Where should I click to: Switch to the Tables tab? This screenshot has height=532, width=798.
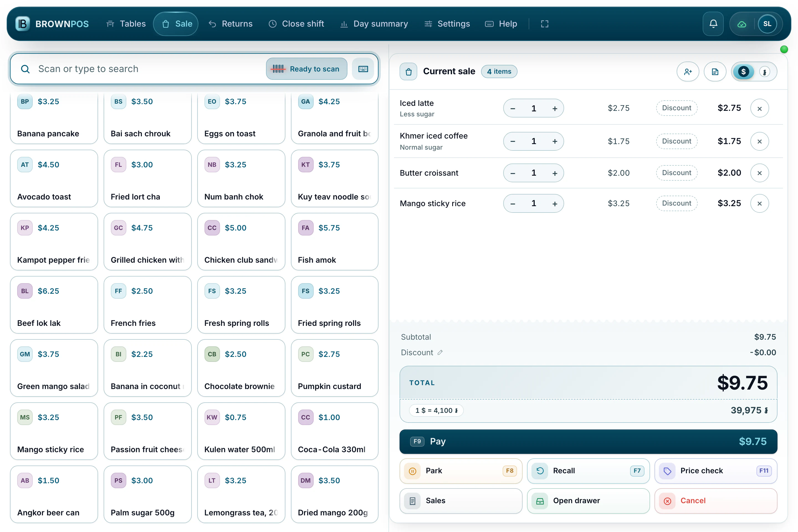point(126,24)
